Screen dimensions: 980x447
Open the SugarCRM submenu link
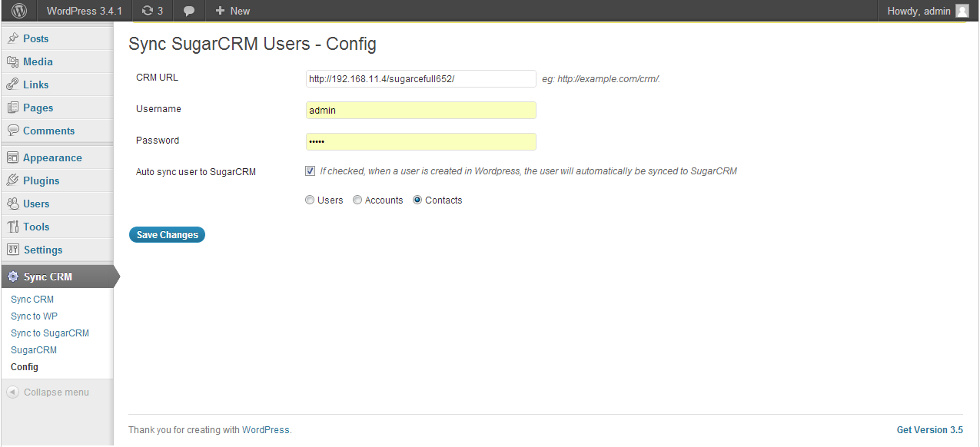point(34,350)
